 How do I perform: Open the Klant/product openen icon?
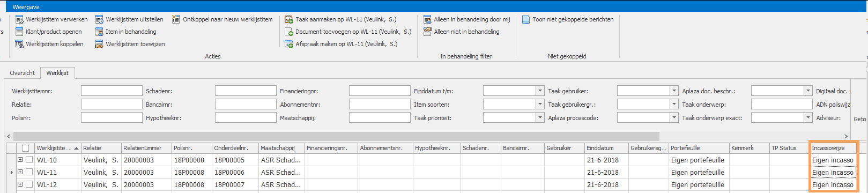pos(19,32)
